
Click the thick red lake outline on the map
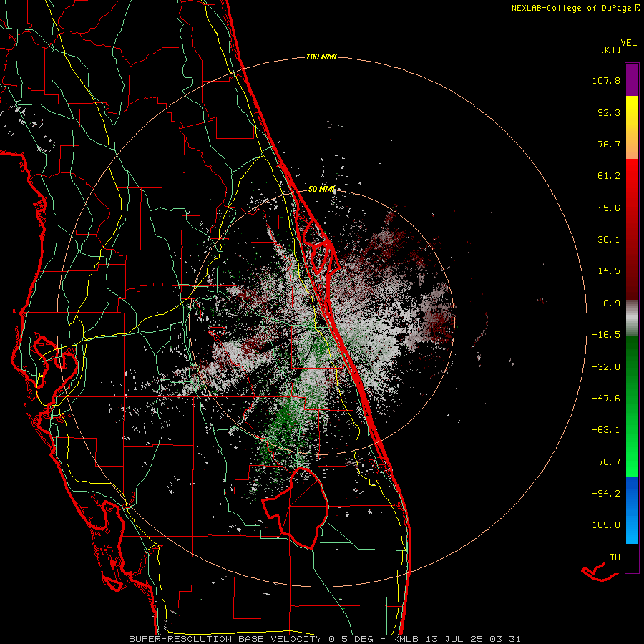[x=296, y=508]
